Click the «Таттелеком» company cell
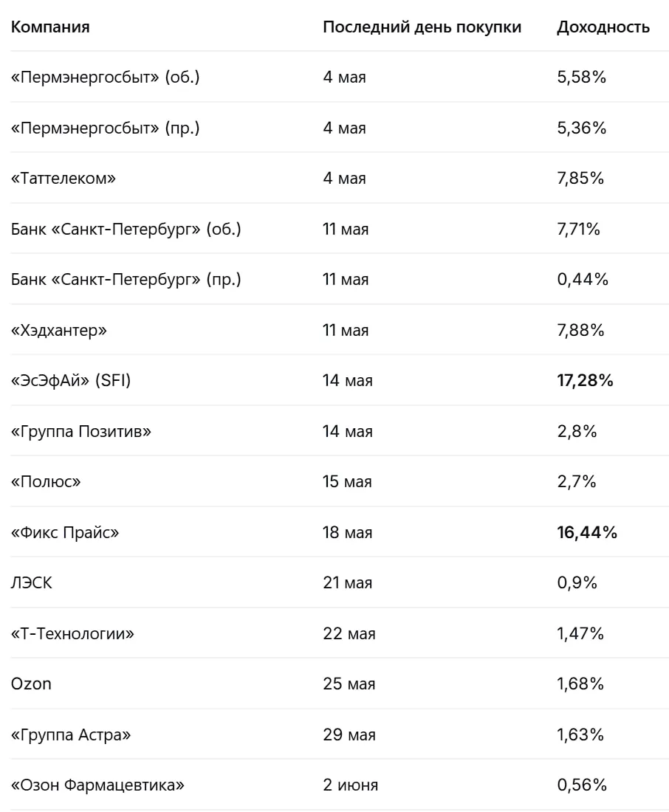 pos(64,178)
